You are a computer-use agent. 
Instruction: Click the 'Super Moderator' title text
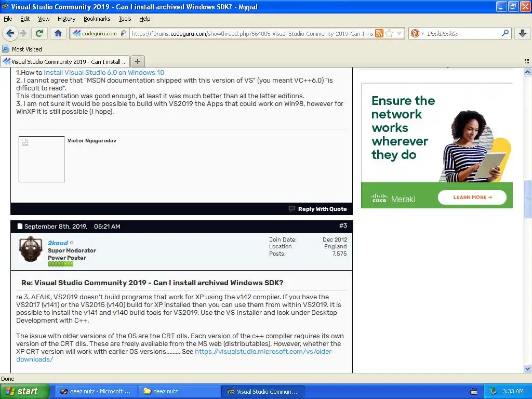pos(72,250)
